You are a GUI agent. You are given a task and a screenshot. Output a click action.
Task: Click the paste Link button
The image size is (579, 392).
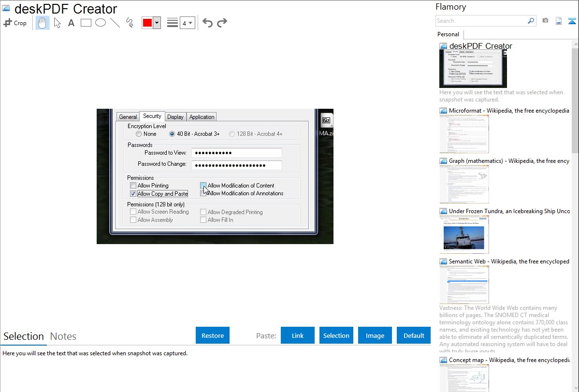(298, 335)
